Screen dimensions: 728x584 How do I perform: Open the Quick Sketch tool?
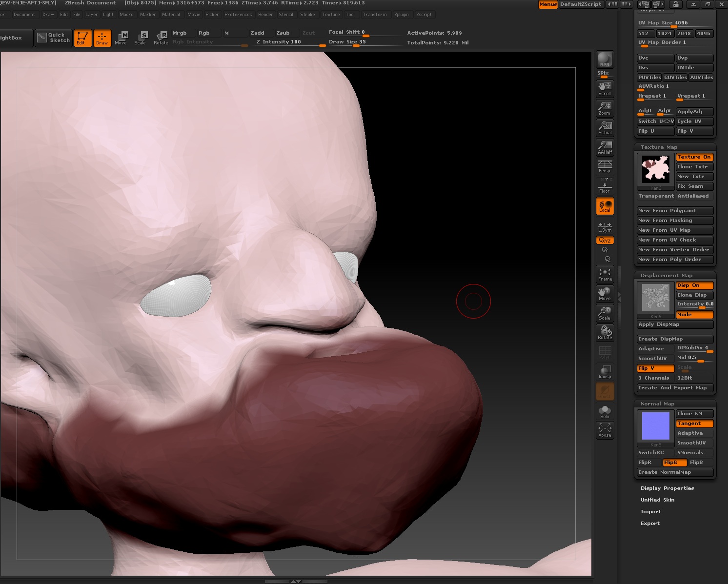(54, 38)
